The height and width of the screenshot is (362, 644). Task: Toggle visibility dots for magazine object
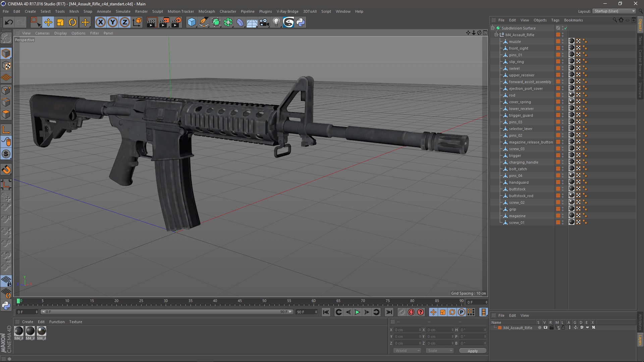point(563,216)
